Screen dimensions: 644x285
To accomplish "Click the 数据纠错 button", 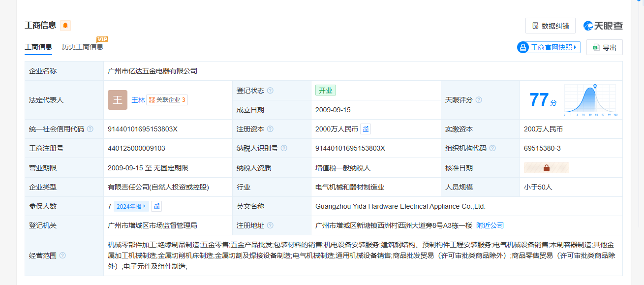I will 551,26.
